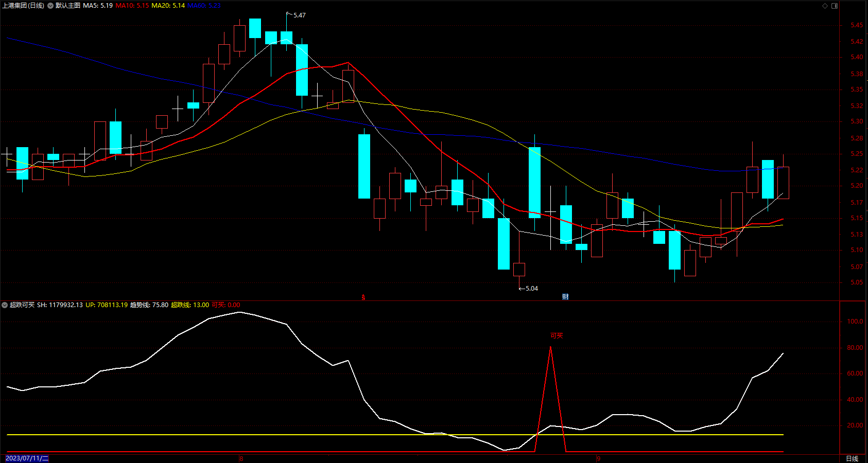Viewport: 868px width, 463px height.
Task: Click the 100.0 indicator axis label
Action: (855, 322)
